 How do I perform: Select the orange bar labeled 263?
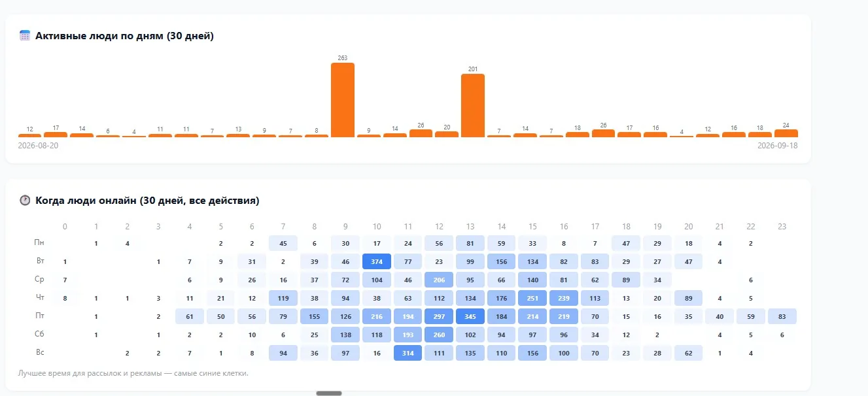(343, 100)
